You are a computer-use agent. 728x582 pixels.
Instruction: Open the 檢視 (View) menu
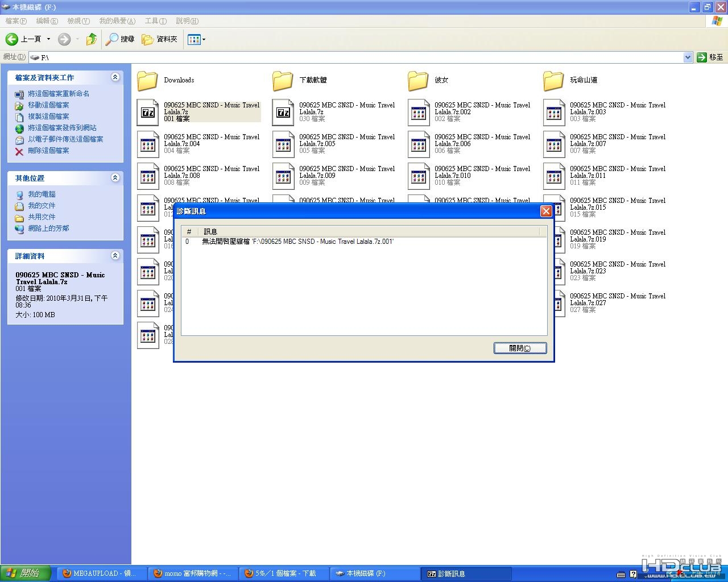pyautogui.click(x=78, y=21)
